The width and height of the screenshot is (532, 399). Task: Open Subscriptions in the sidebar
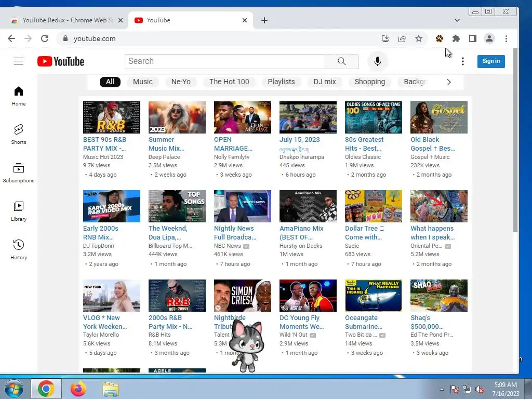click(19, 173)
